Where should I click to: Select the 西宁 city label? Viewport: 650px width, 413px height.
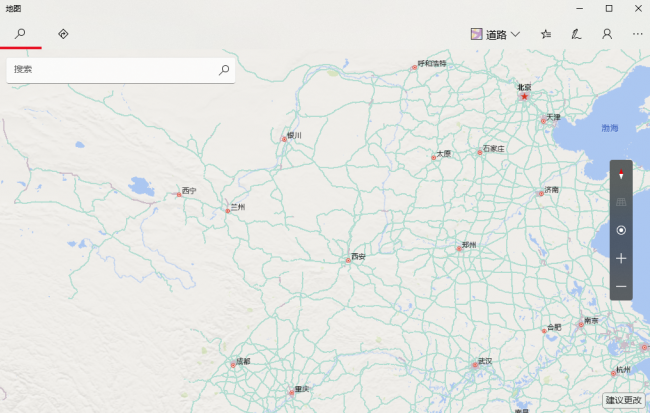tap(189, 191)
